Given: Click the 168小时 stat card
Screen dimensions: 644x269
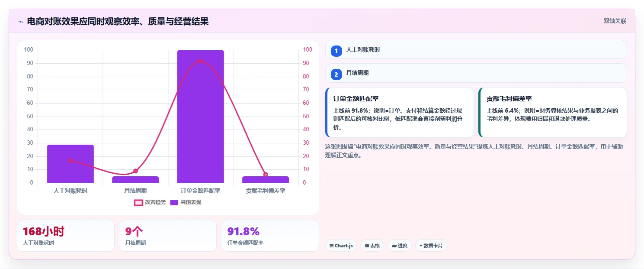Looking at the screenshot, I should [x=66, y=236].
